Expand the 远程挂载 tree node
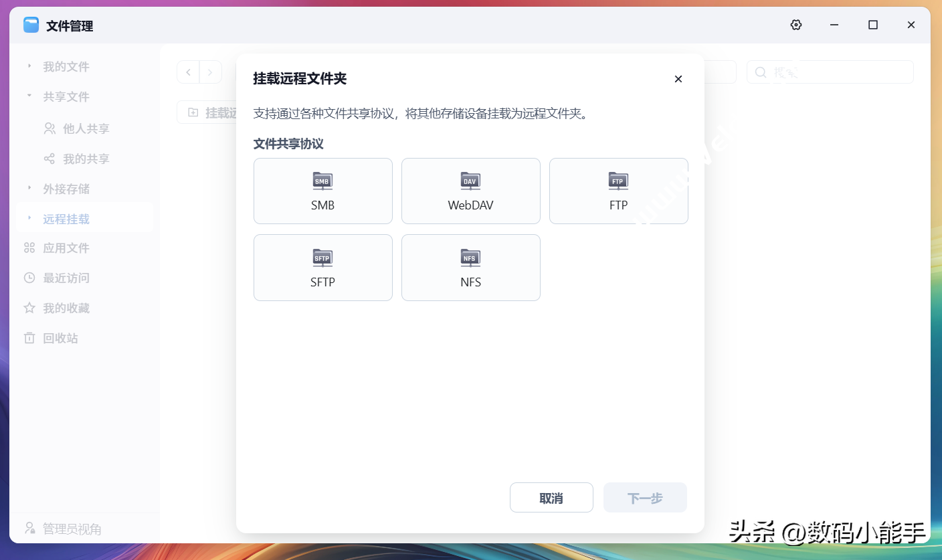942x560 pixels. (x=29, y=218)
